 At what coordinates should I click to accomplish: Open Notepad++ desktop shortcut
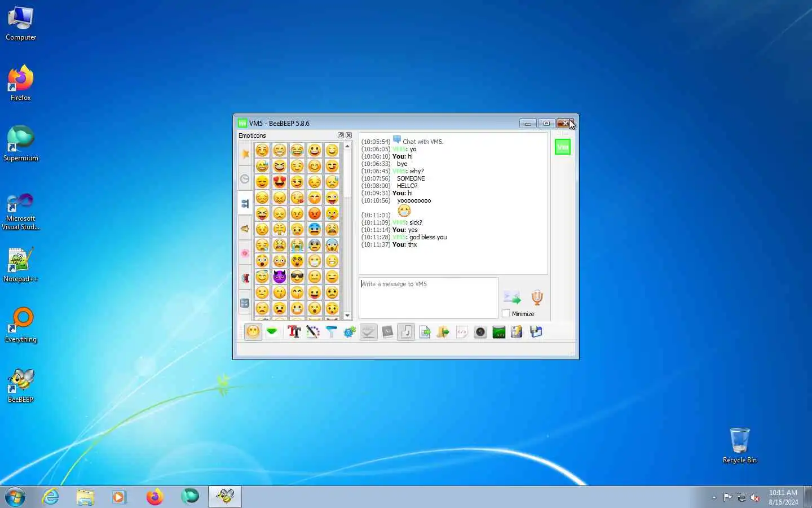[x=21, y=265]
